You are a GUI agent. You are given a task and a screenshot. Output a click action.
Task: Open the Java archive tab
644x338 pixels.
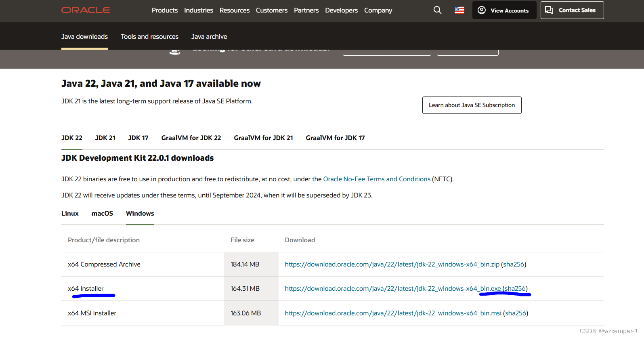click(209, 36)
